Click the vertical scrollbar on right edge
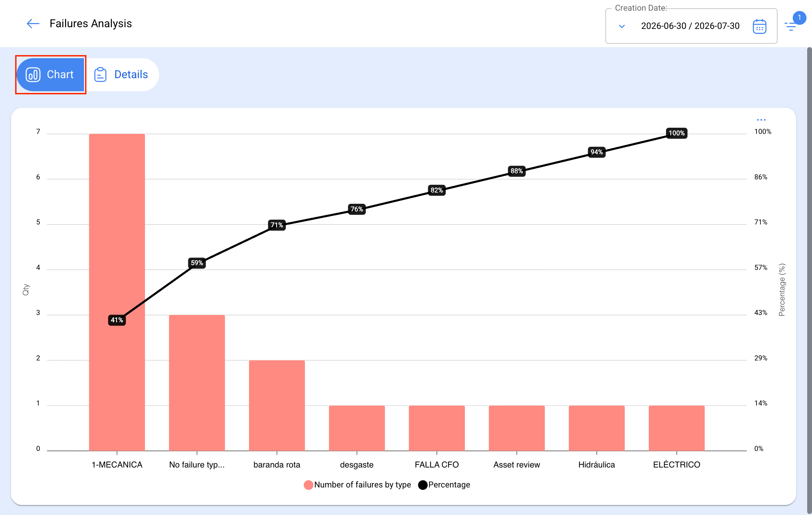Image resolution: width=812 pixels, height=515 pixels. point(809,281)
